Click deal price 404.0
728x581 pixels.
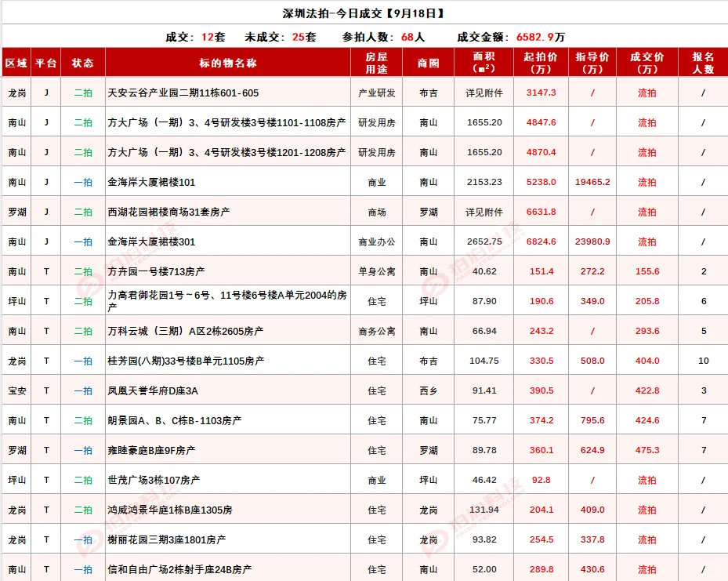click(x=647, y=361)
